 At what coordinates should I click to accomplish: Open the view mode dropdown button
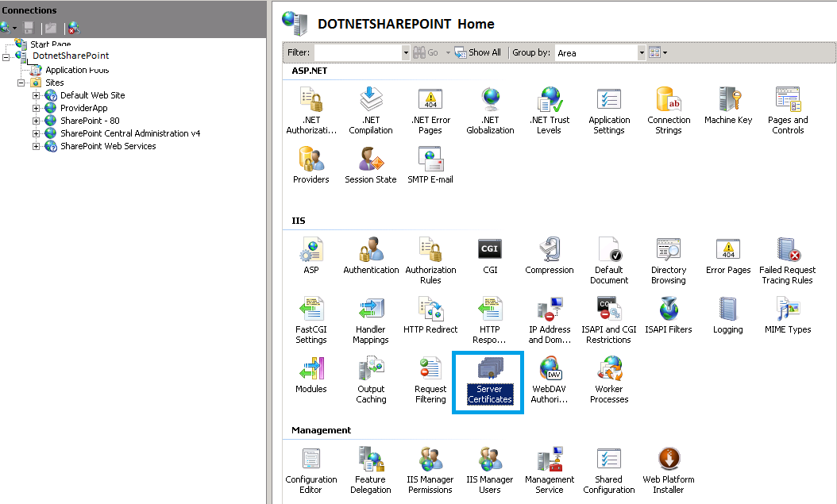tap(658, 52)
